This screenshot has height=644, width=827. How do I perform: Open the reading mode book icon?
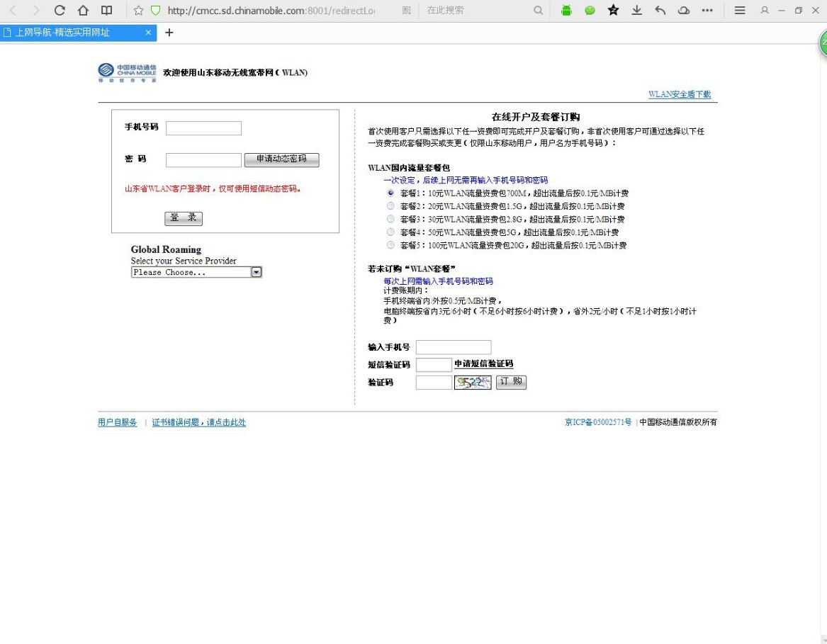106,11
